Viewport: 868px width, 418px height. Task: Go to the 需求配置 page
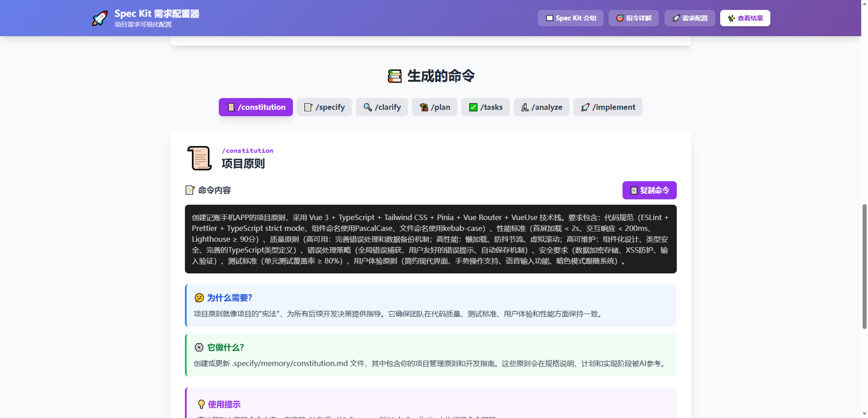689,18
